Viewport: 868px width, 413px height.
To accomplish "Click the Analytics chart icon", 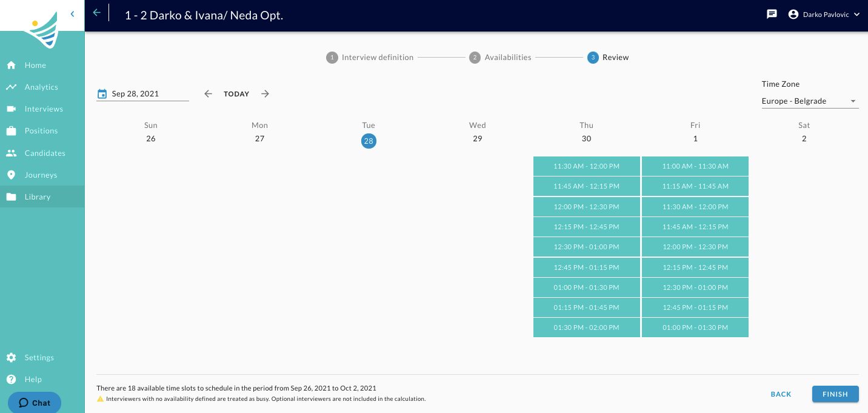I will (x=11, y=87).
